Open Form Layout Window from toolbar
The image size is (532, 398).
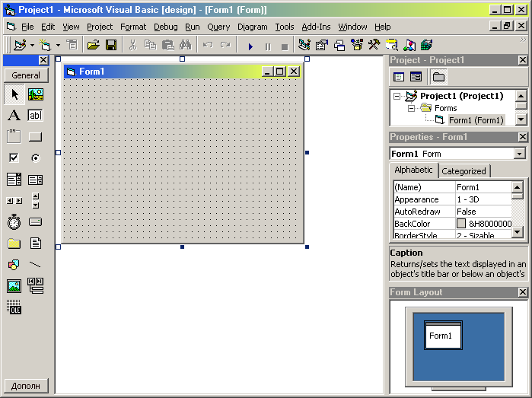click(x=339, y=45)
